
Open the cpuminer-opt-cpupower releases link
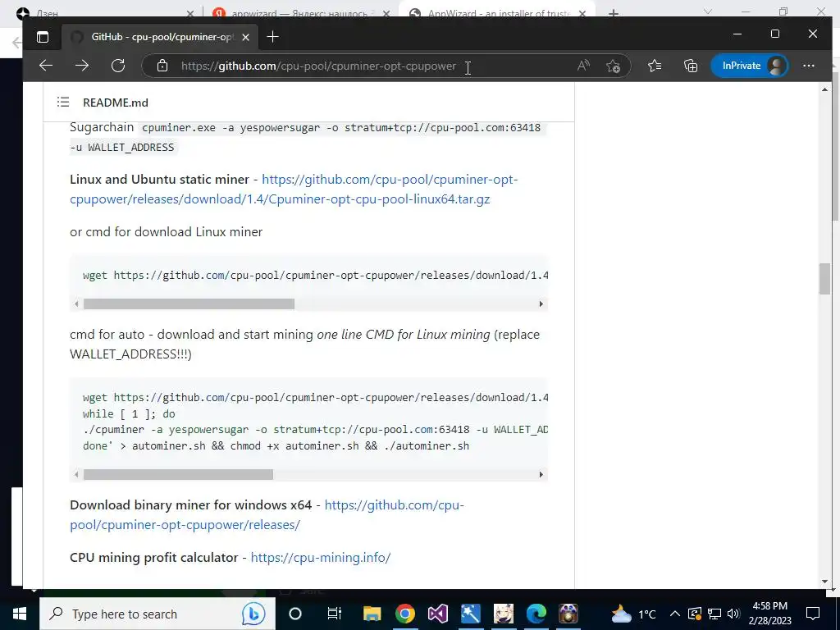[267, 515]
